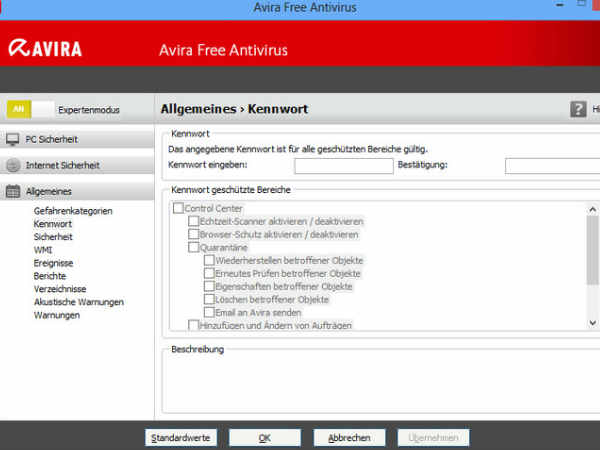Open Berichte settings page
The width and height of the screenshot is (600, 450).
pyautogui.click(x=50, y=276)
